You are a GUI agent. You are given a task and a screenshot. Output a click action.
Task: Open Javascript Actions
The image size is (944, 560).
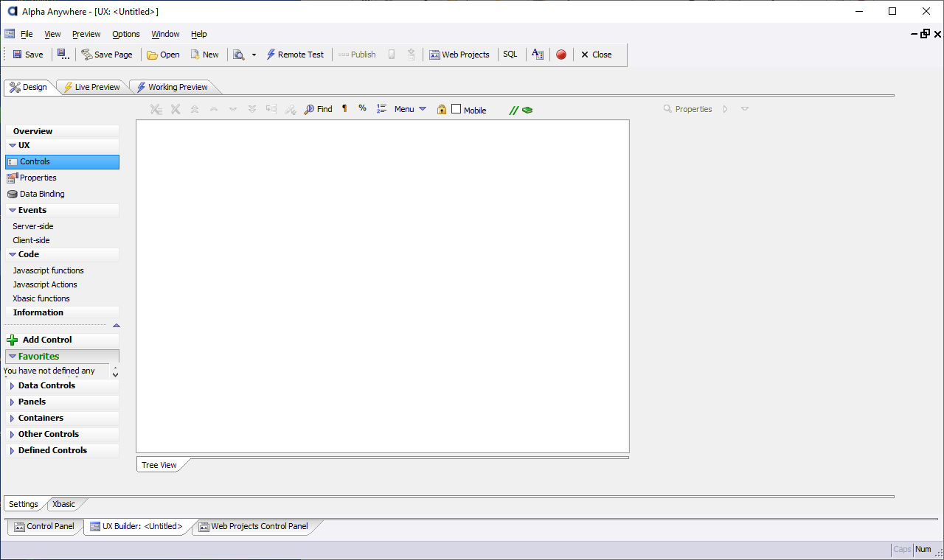click(45, 284)
